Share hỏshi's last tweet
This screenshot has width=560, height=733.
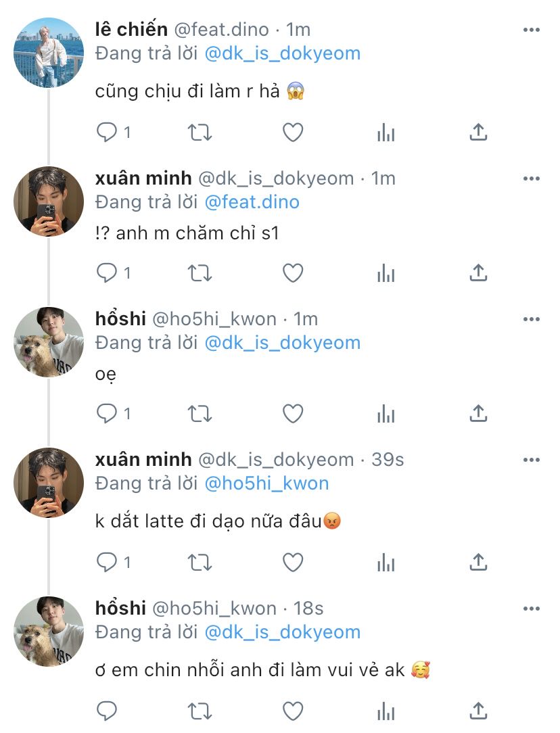click(478, 711)
